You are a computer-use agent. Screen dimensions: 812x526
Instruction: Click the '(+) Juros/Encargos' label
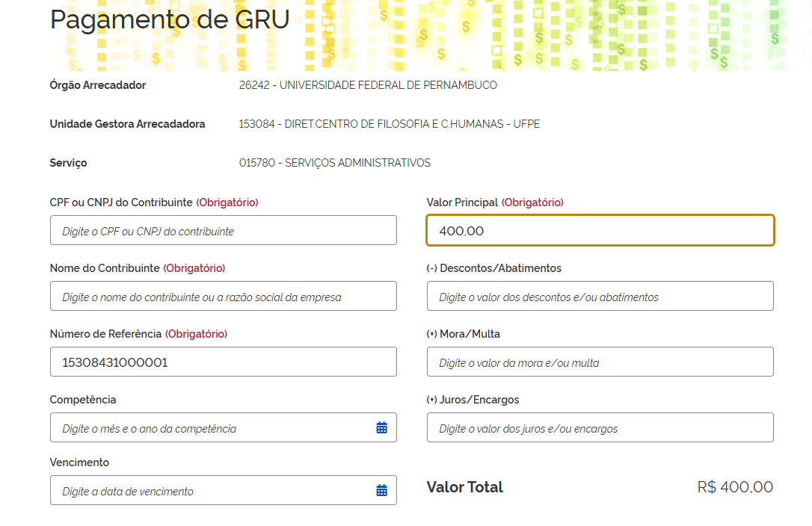(x=473, y=400)
